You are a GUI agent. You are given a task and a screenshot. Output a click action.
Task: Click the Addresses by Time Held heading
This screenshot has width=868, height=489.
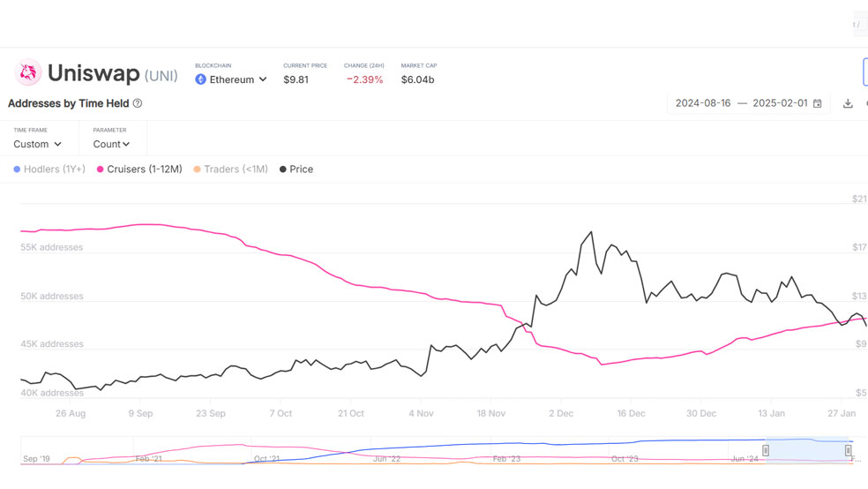point(68,103)
